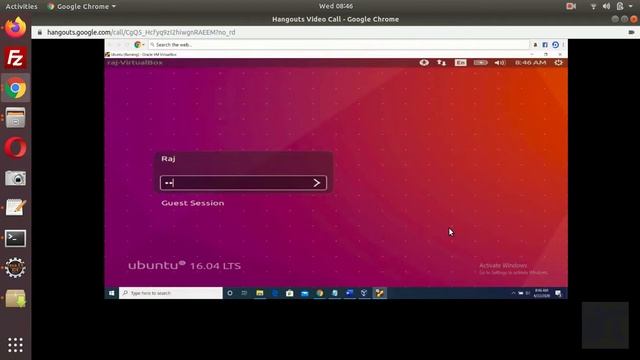Image resolution: width=640 pixels, height=360 pixels.
Task: Open the Google Chrome app menu
Action: click(x=81, y=6)
